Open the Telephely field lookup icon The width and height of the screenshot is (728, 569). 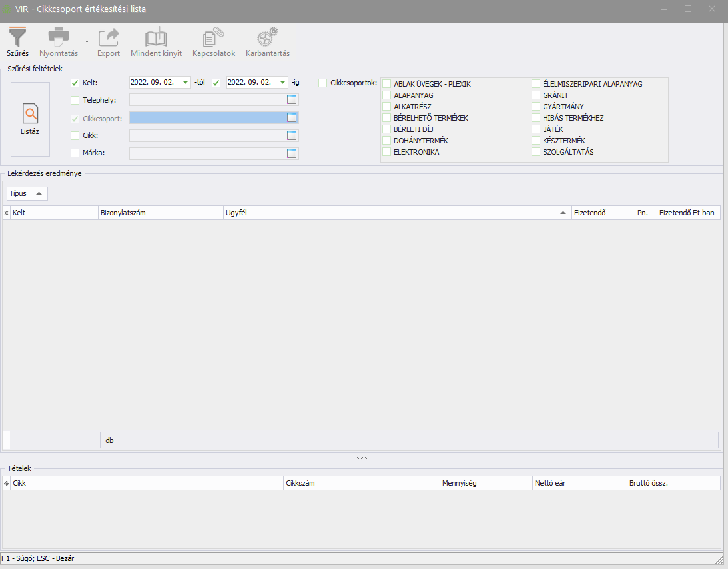[291, 100]
